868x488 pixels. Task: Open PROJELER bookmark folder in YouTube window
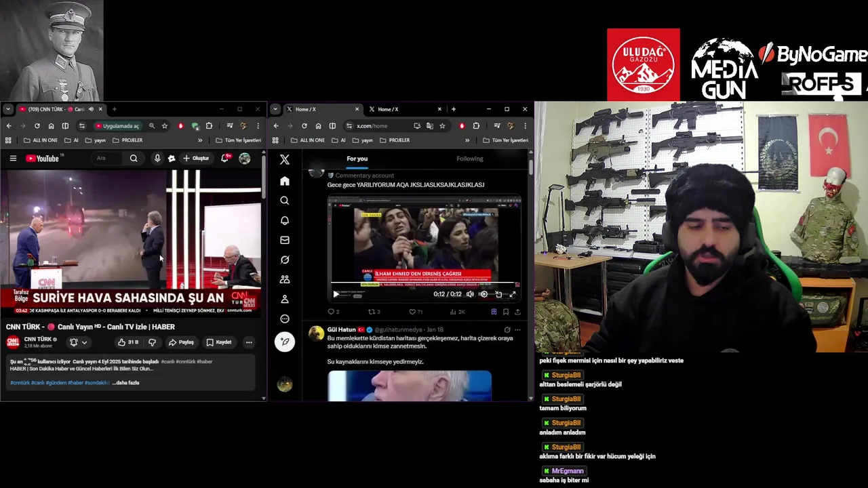pos(127,140)
